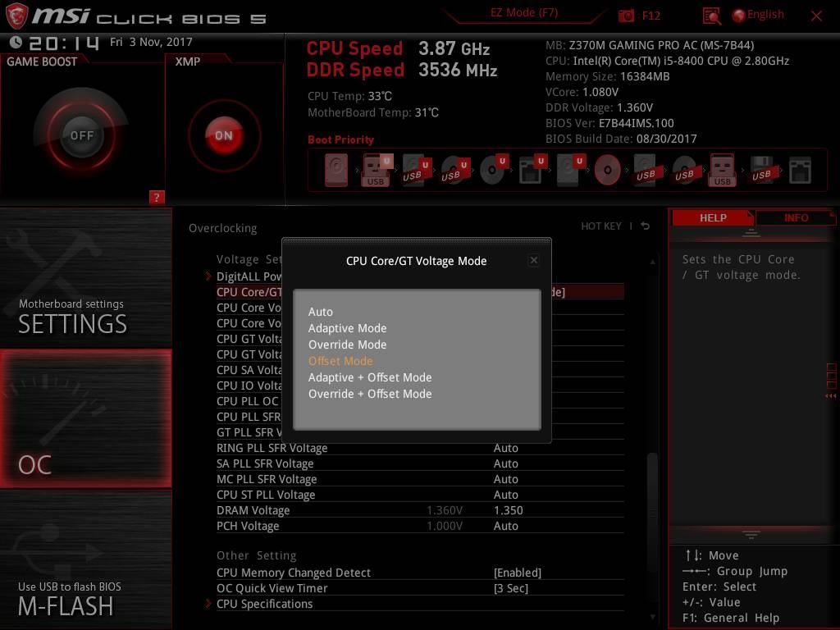Select the non-UEFI USB key boot icon
Image resolution: width=840 pixels, height=630 pixels.
[722, 170]
